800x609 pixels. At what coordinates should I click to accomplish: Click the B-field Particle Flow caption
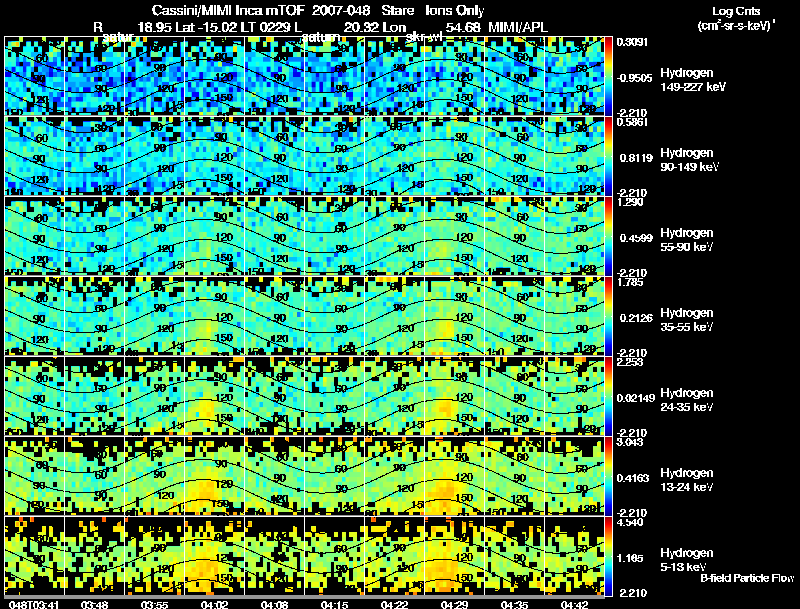(x=747, y=578)
